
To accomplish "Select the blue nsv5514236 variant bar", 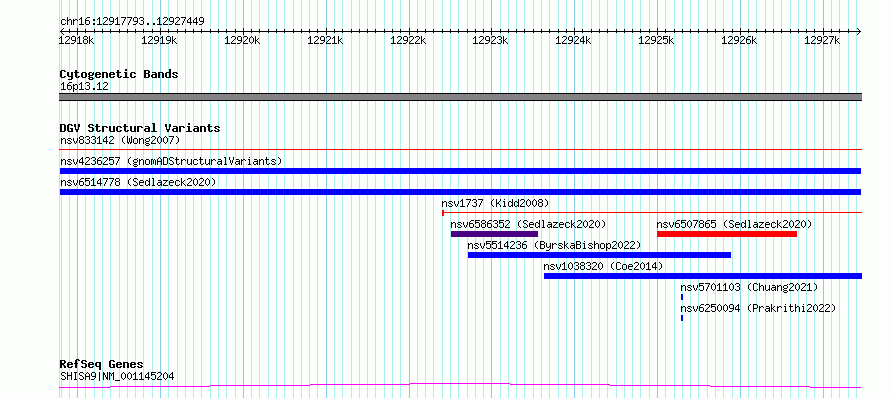I will pyautogui.click(x=599, y=255).
